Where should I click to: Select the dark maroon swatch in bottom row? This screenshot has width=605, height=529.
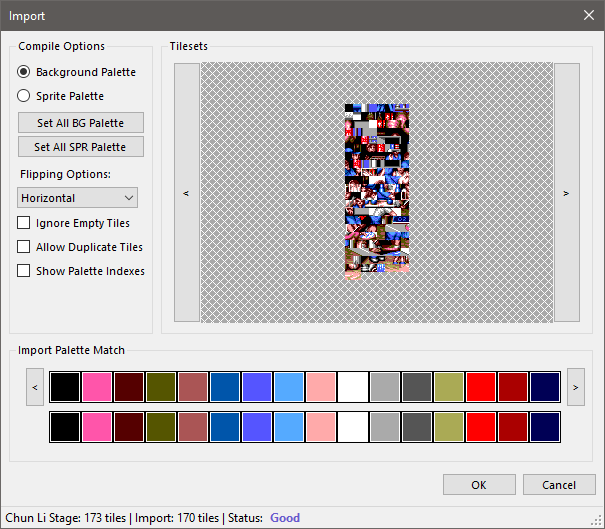point(129,427)
